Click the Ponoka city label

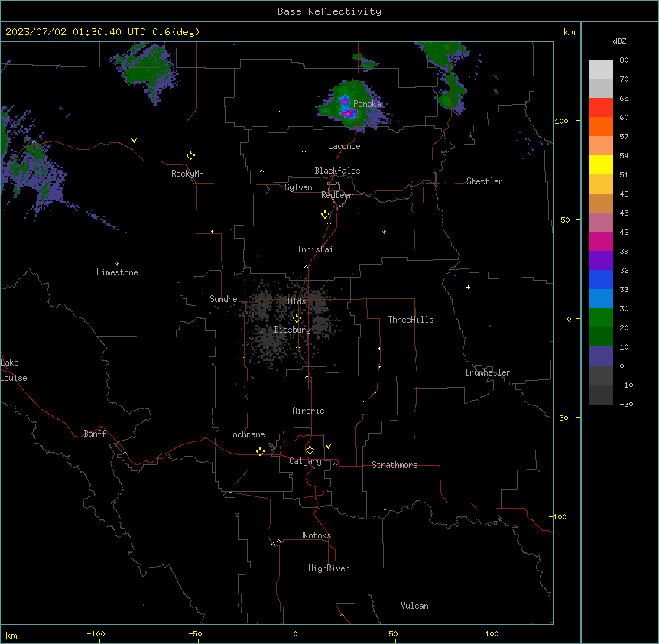pyautogui.click(x=367, y=104)
